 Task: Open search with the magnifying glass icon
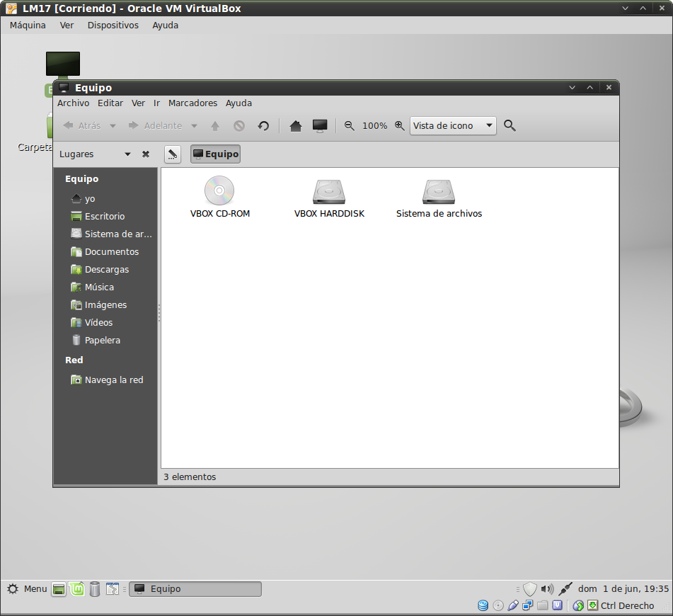[x=510, y=126]
